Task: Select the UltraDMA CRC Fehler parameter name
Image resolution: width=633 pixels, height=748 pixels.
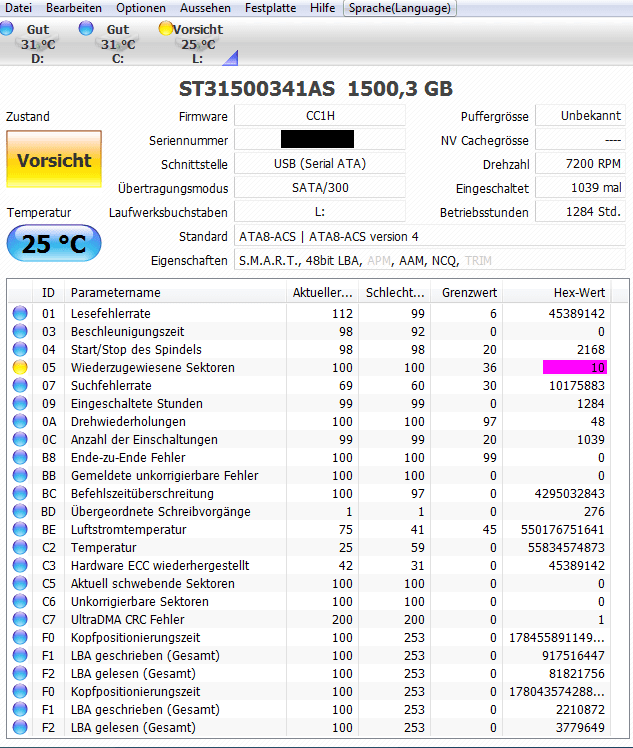Action: click(127, 620)
